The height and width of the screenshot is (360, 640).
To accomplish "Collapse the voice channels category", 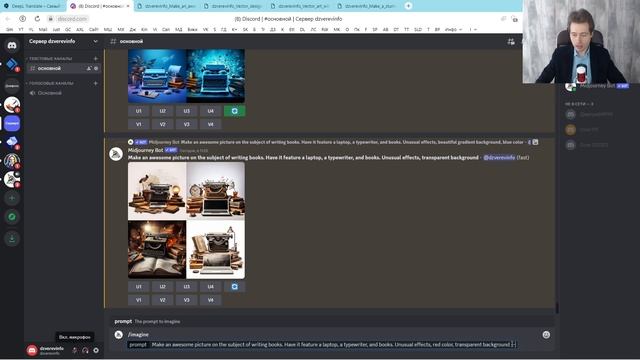I will pos(51,83).
